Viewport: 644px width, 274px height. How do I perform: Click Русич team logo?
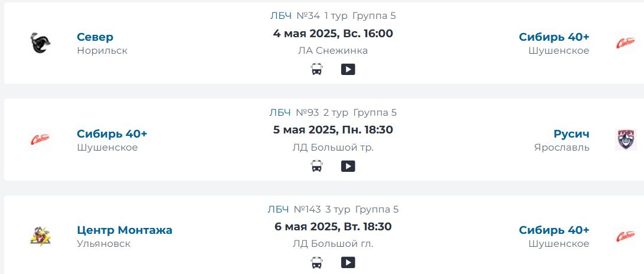pos(626,140)
